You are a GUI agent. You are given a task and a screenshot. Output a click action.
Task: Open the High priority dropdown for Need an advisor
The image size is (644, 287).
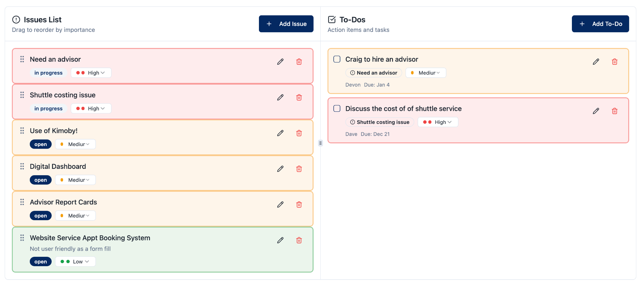(91, 73)
